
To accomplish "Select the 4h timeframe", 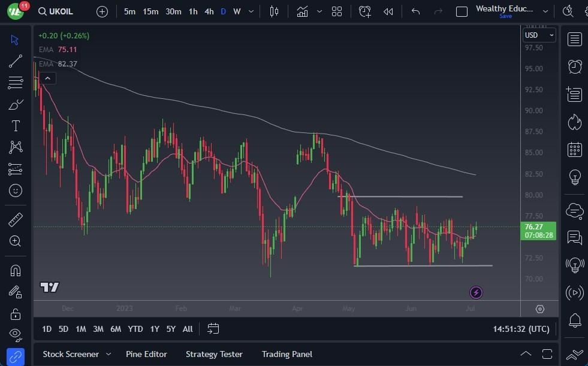I will tap(209, 11).
